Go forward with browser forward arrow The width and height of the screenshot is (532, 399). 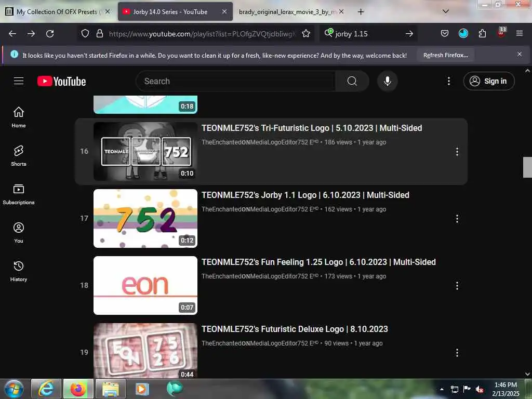pos(31,34)
